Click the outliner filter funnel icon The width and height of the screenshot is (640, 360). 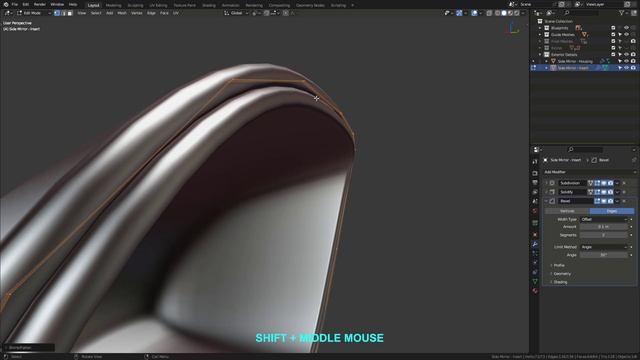[x=621, y=13]
